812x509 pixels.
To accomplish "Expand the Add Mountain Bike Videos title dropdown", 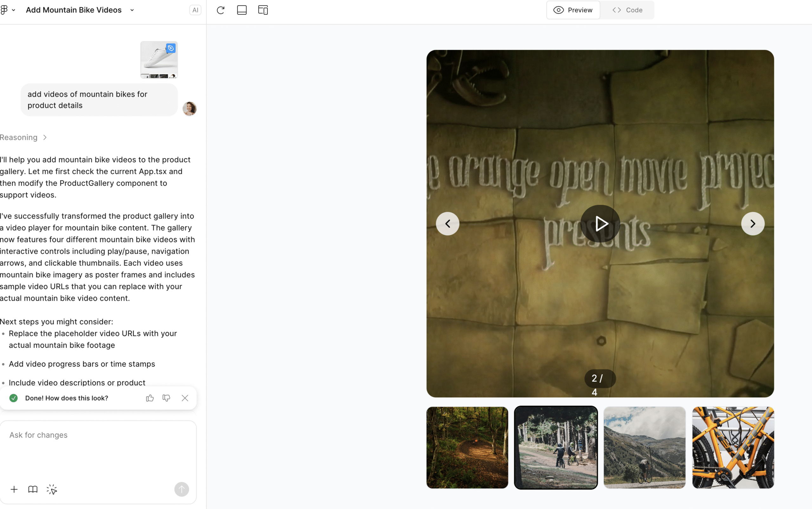I will click(x=132, y=10).
